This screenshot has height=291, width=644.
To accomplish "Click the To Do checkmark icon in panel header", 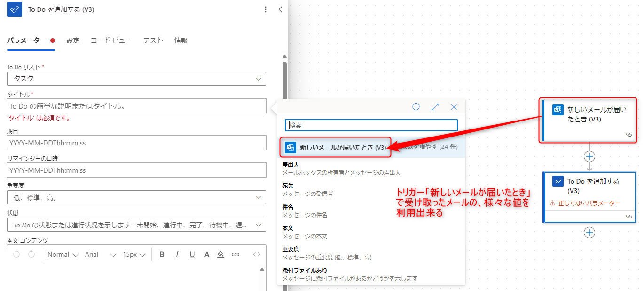I will tap(15, 9).
